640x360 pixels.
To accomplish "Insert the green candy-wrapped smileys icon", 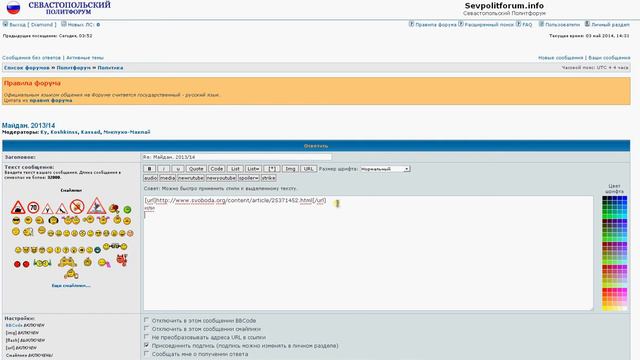I will [x=42, y=263].
